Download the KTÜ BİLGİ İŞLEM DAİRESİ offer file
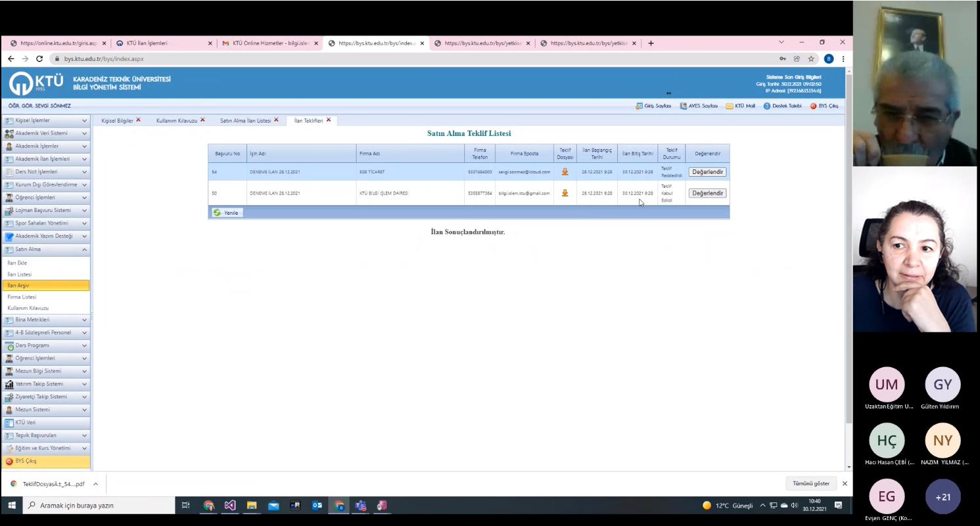Screen dimensions: 980x526 click(x=565, y=193)
